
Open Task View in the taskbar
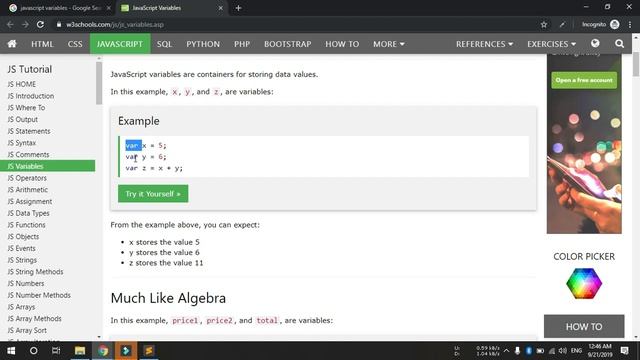click(x=56, y=351)
